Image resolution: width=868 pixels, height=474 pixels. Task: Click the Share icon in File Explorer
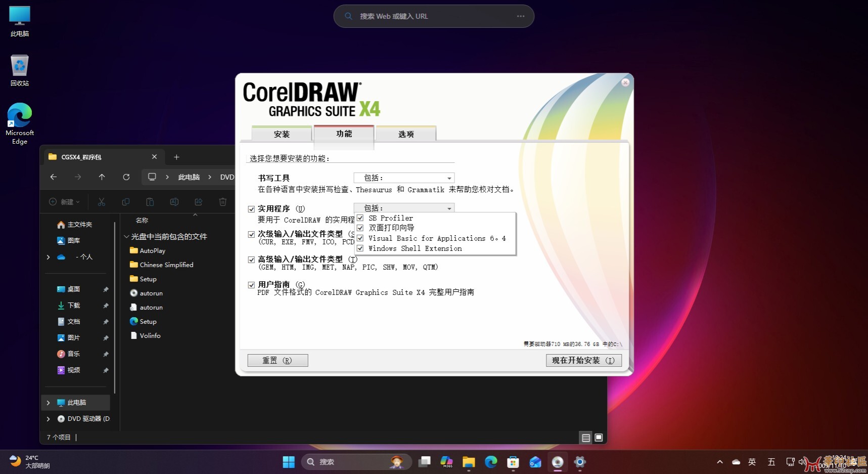tap(198, 202)
